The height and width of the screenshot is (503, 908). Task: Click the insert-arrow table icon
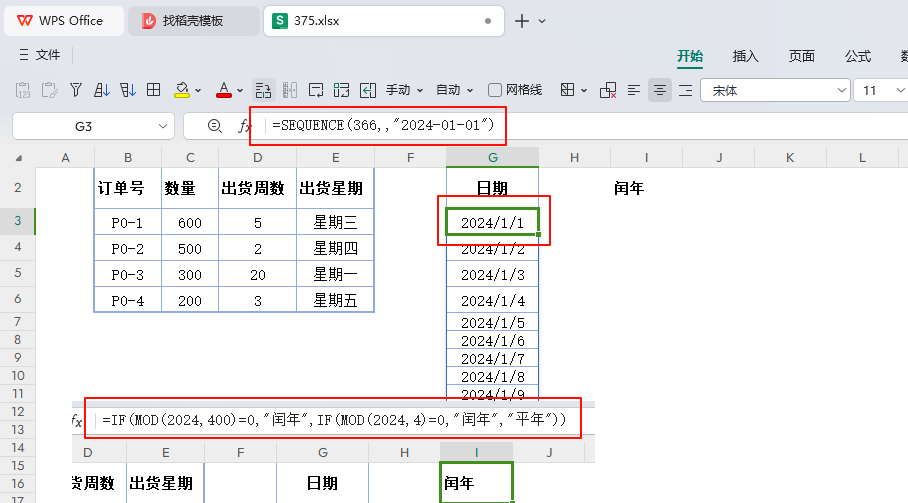click(x=368, y=90)
